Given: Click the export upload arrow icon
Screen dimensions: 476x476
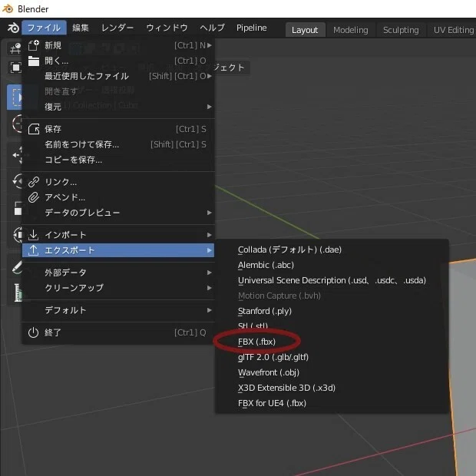Looking at the screenshot, I should pos(33,250).
